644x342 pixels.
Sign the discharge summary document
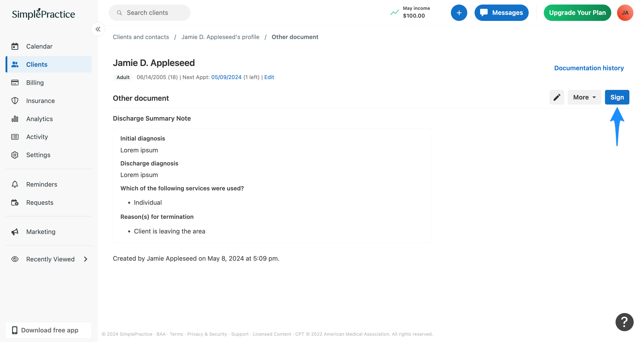tap(617, 97)
